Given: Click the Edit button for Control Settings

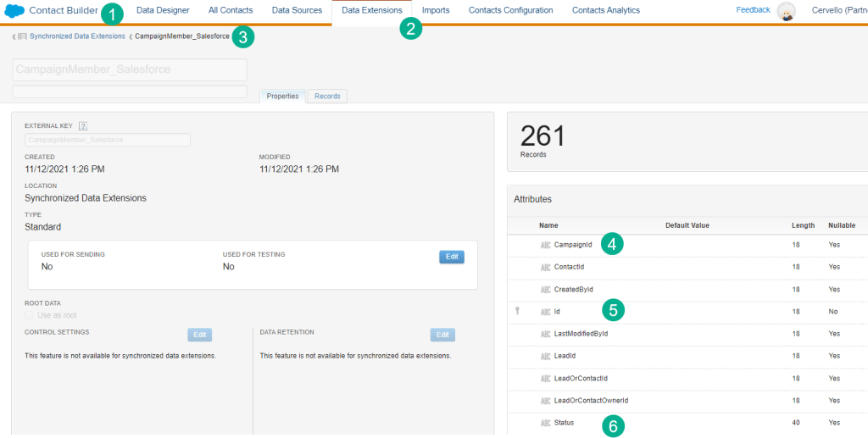Looking at the screenshot, I should coord(199,335).
